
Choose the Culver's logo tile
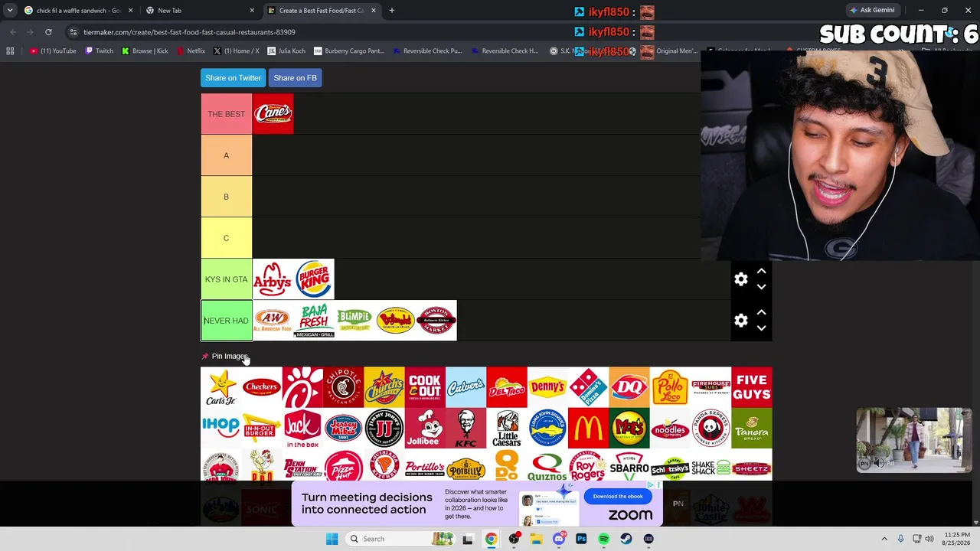tap(465, 387)
